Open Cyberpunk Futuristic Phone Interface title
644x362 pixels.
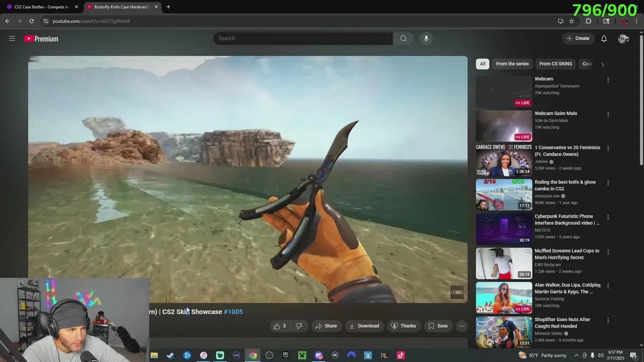(x=567, y=220)
